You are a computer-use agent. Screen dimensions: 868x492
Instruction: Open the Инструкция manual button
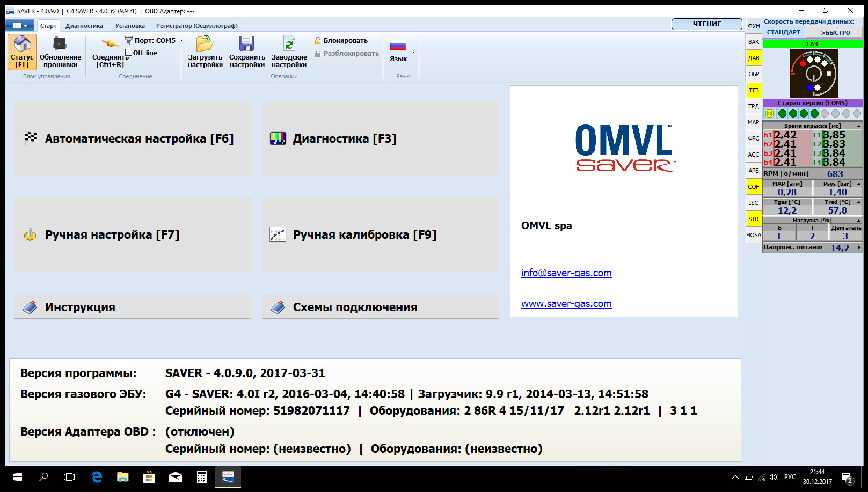click(x=133, y=307)
